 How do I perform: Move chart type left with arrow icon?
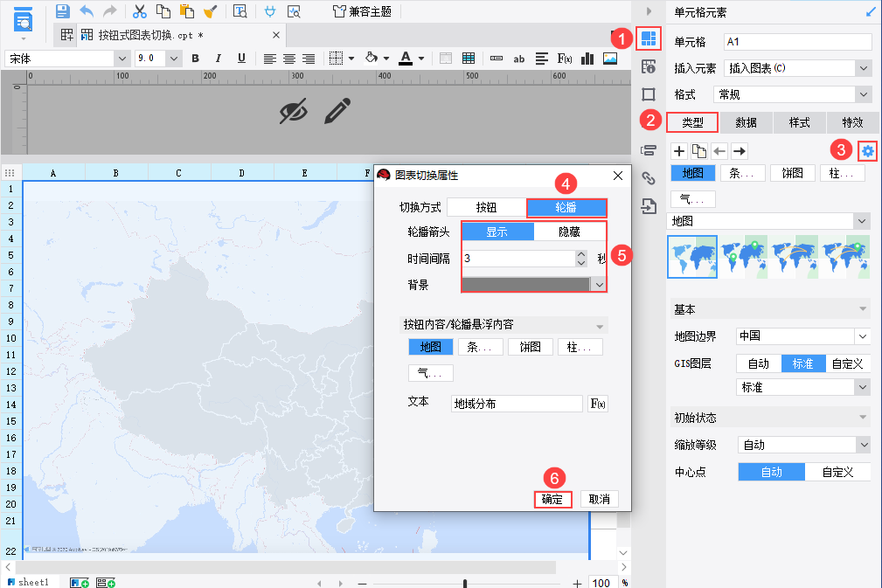pyautogui.click(x=719, y=150)
